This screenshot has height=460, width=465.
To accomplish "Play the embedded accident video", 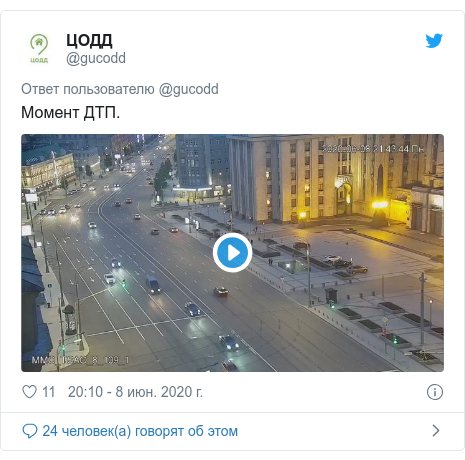I will pyautogui.click(x=232, y=253).
